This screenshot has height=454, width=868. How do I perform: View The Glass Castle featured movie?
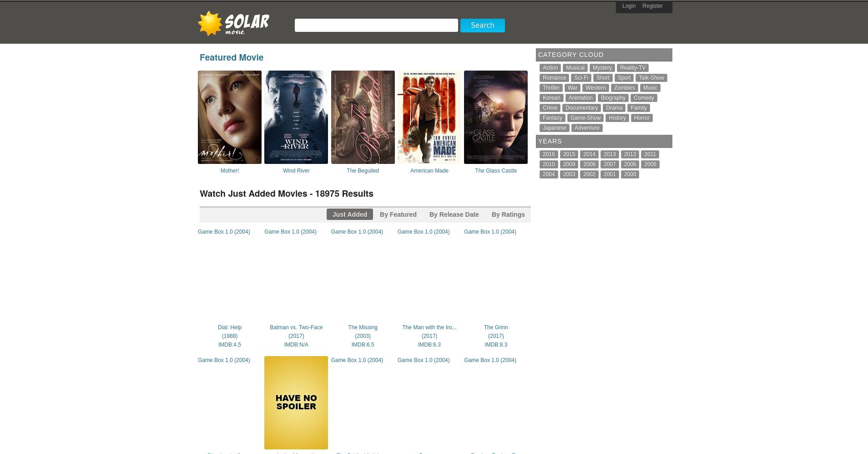click(495, 117)
